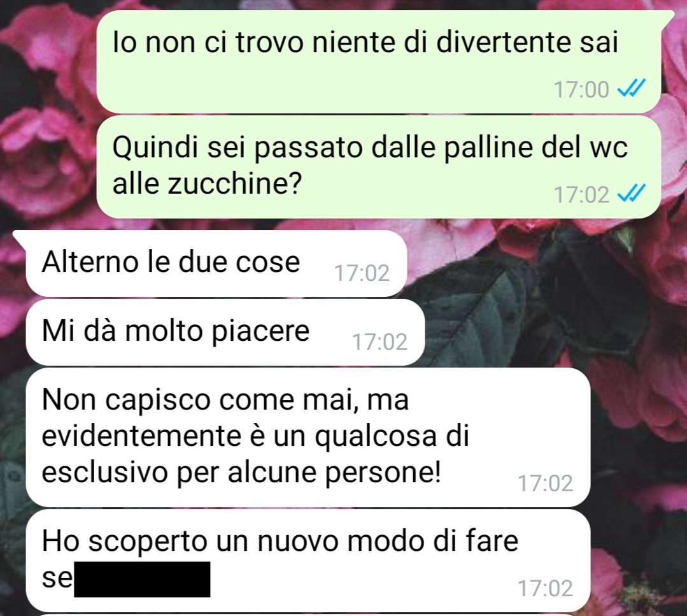
Task: Click the 17:00 timestamp on the first message
Action: [x=581, y=89]
